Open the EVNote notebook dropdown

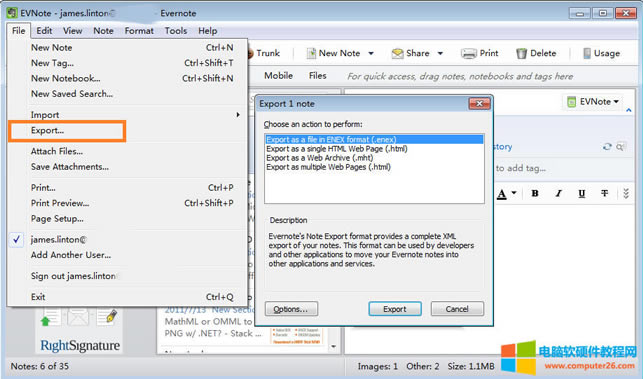pyautogui.click(x=593, y=102)
